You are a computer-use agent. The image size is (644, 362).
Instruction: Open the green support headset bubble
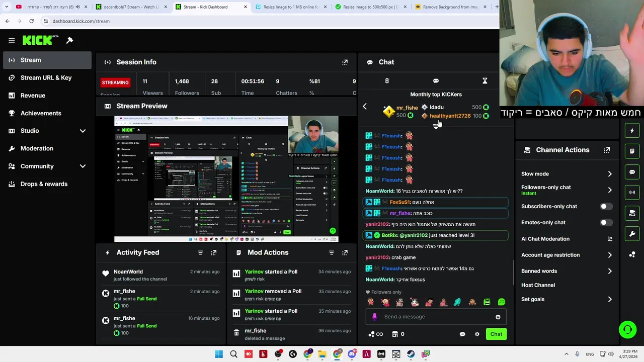pyautogui.click(x=627, y=330)
